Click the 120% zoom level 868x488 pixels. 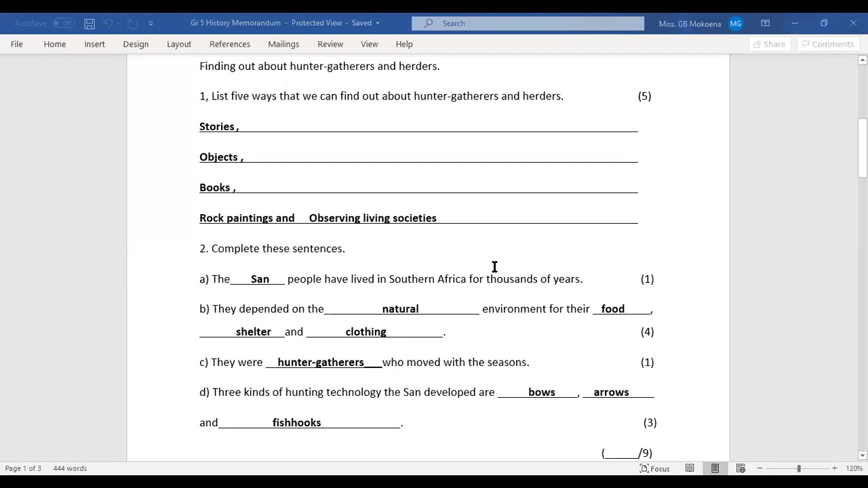[x=854, y=468]
